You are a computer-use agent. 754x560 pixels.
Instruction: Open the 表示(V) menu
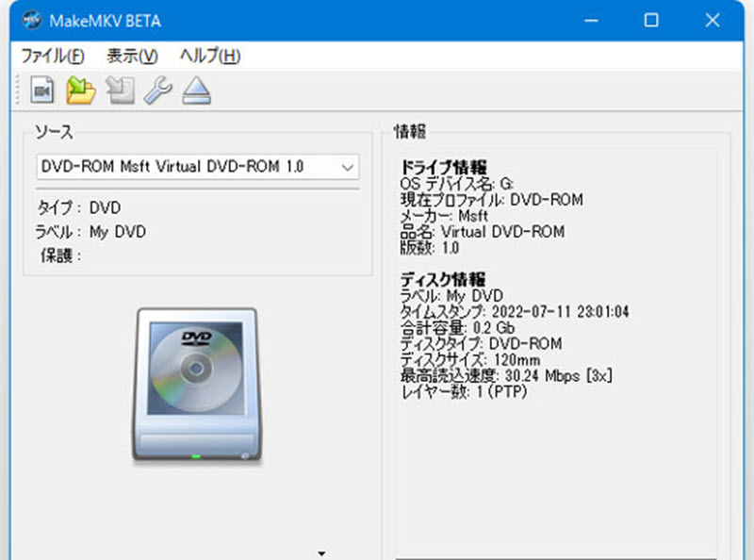point(132,56)
